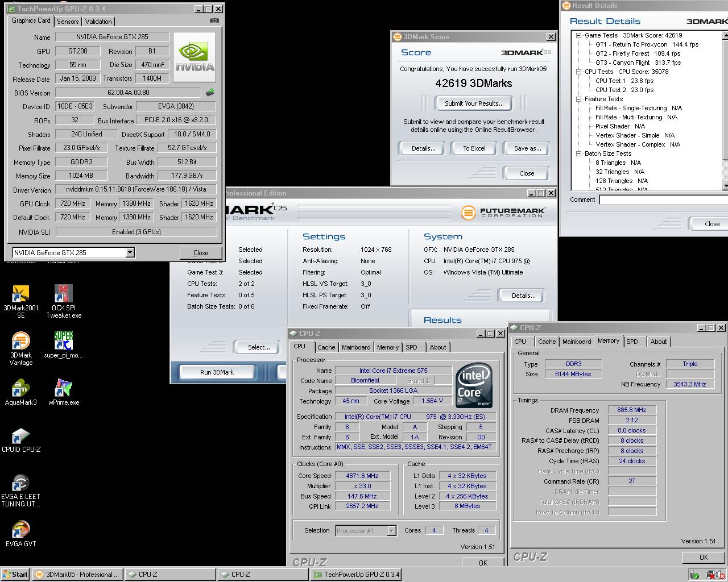Open super_pi_mod desktop icon
Viewport: 728px width, 582px height.
point(64,345)
